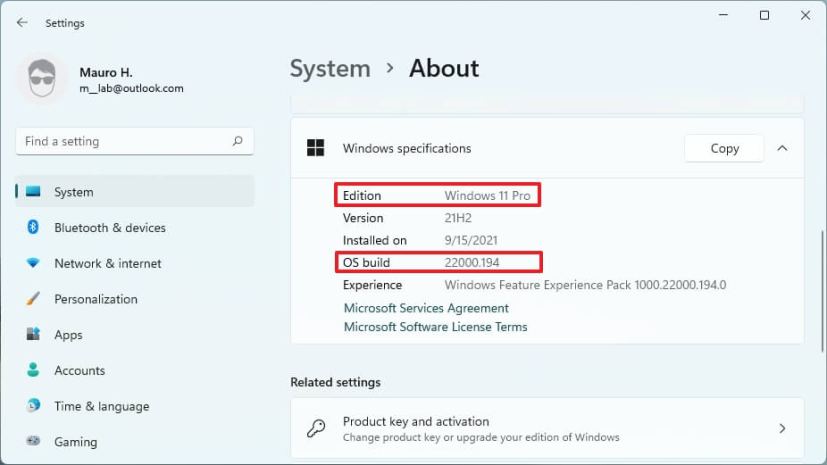Open Accounts settings category
827x465 pixels.
(134, 370)
